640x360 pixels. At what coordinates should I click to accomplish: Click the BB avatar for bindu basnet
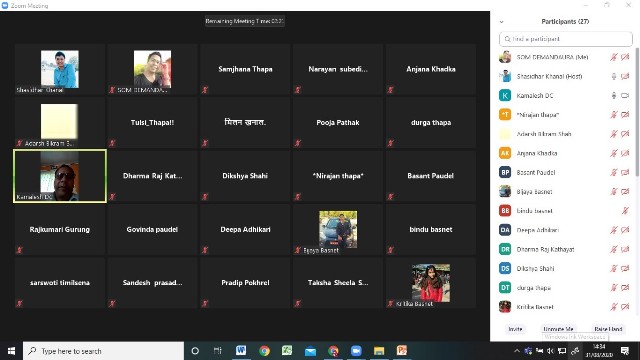pos(505,211)
